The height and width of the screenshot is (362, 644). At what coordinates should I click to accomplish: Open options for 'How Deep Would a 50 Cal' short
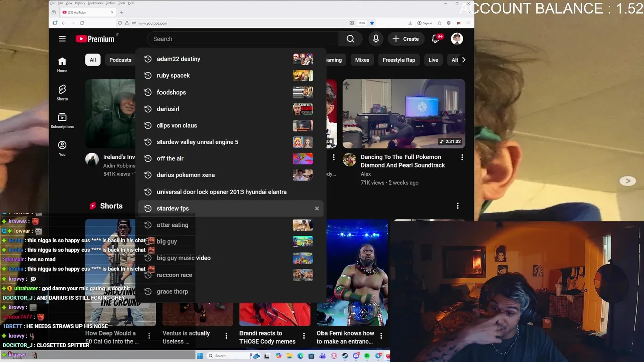(149, 335)
